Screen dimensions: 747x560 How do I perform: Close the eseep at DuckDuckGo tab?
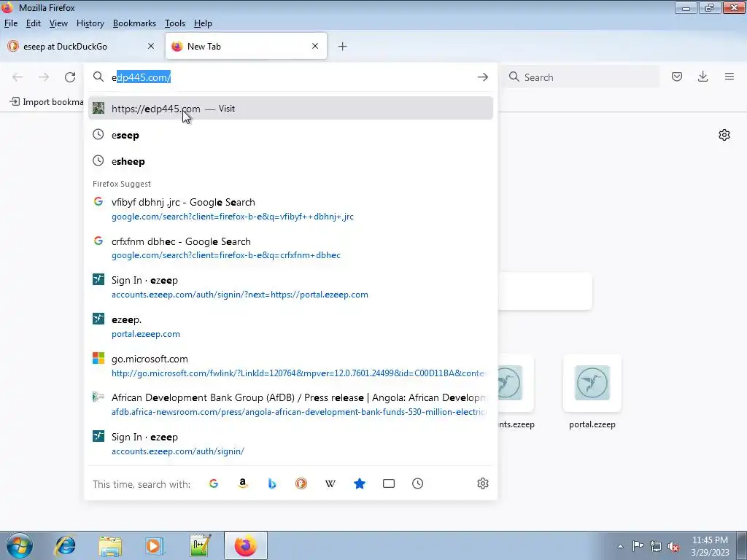[151, 46]
